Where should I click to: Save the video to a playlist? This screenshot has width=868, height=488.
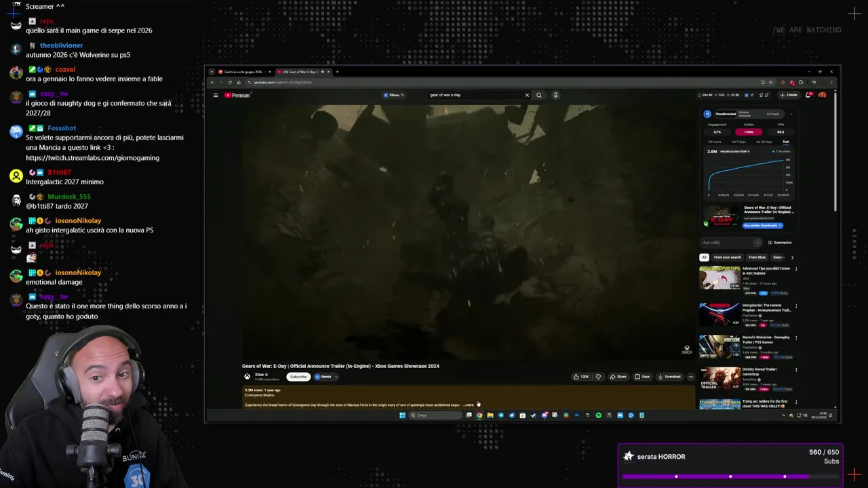(x=642, y=377)
